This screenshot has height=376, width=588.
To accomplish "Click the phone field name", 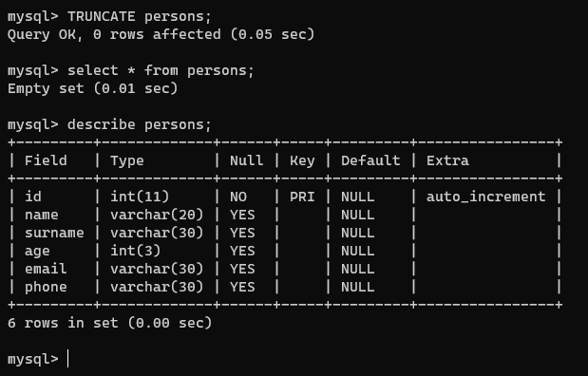I will click(46, 288).
